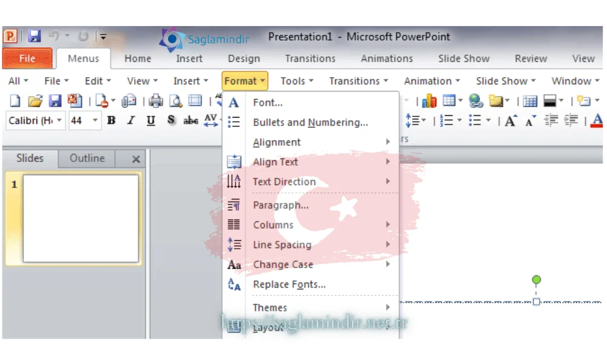Viewport: 607px width, 364px height.
Task: Toggle Bold formatting
Action: (111, 121)
